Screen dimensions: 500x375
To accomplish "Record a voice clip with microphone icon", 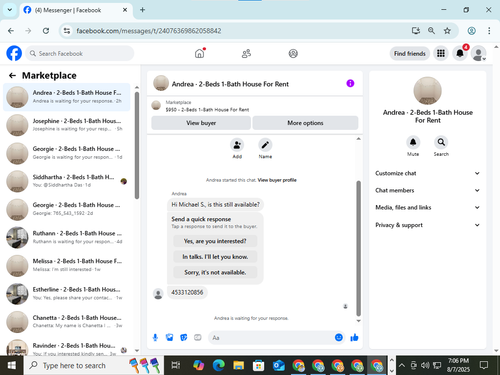I will coord(155,338).
